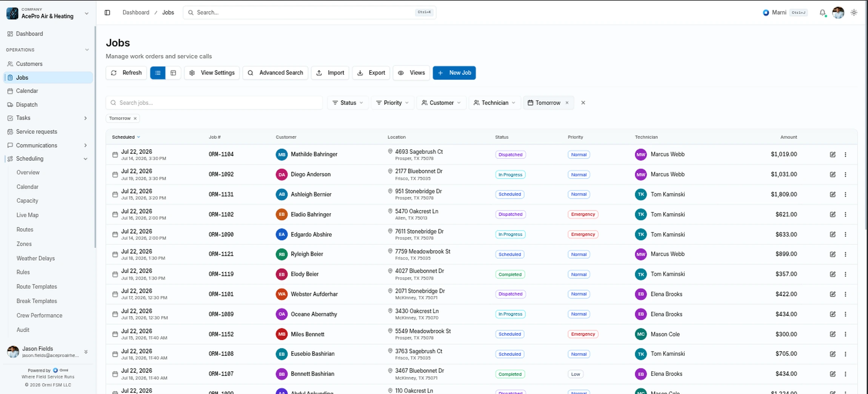Remove Tomorrow date filter in filter bar

[x=567, y=103]
